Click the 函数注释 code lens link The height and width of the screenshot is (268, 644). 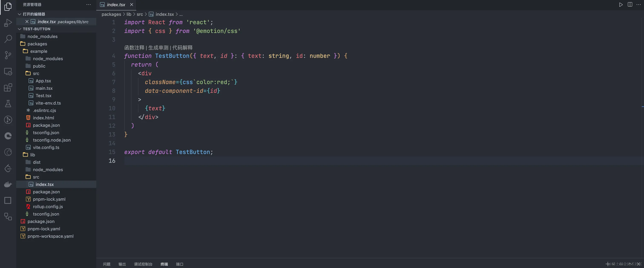pyautogui.click(x=135, y=48)
